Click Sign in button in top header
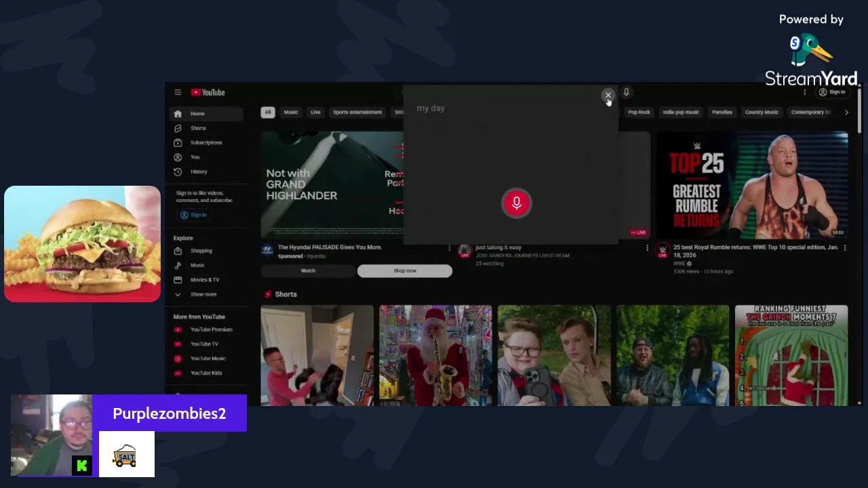This screenshot has width=868, height=488. point(832,92)
